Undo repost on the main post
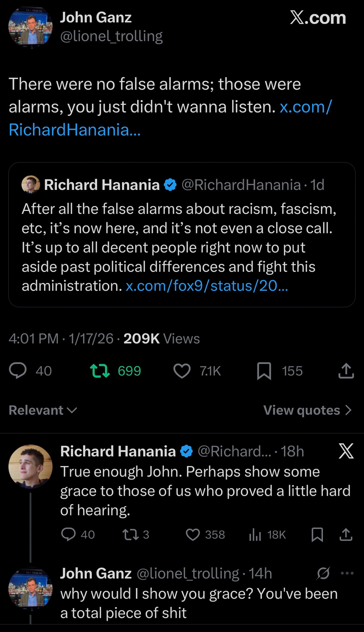This screenshot has width=364, height=632. click(100, 371)
